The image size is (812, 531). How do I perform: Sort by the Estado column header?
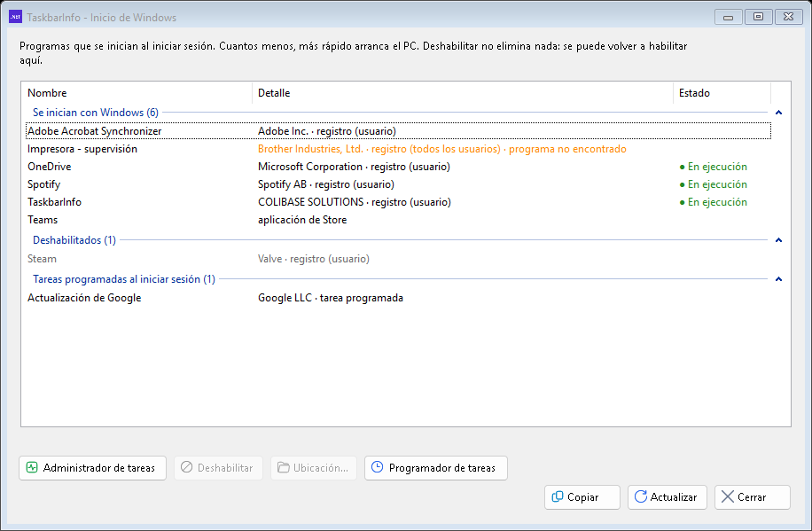[x=722, y=93]
